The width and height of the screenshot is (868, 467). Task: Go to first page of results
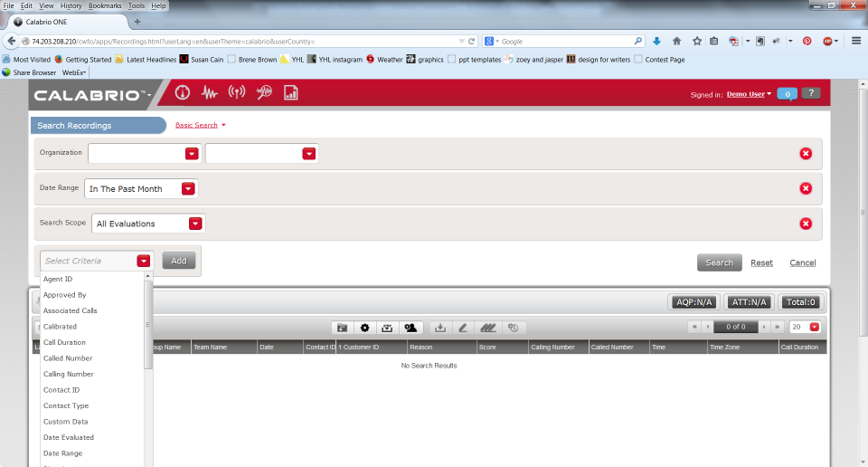tap(694, 327)
